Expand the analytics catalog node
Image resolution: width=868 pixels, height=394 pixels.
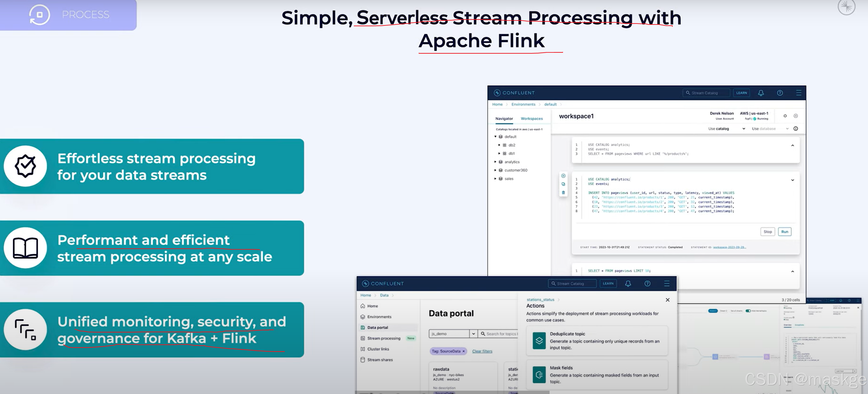point(495,162)
